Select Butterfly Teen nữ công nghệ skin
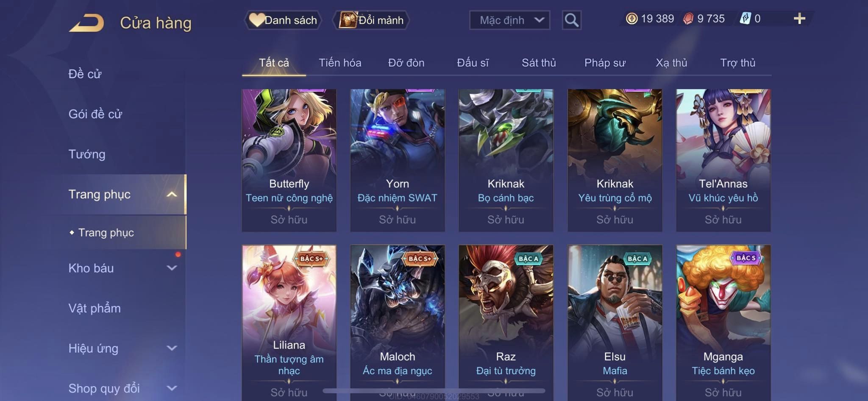This screenshot has height=401, width=868. 289,160
